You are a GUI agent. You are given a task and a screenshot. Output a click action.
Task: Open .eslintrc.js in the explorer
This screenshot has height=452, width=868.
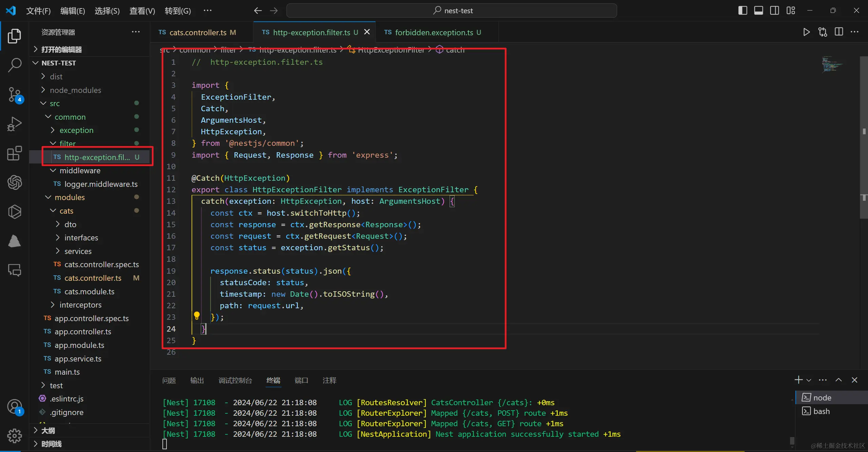[90, 399]
